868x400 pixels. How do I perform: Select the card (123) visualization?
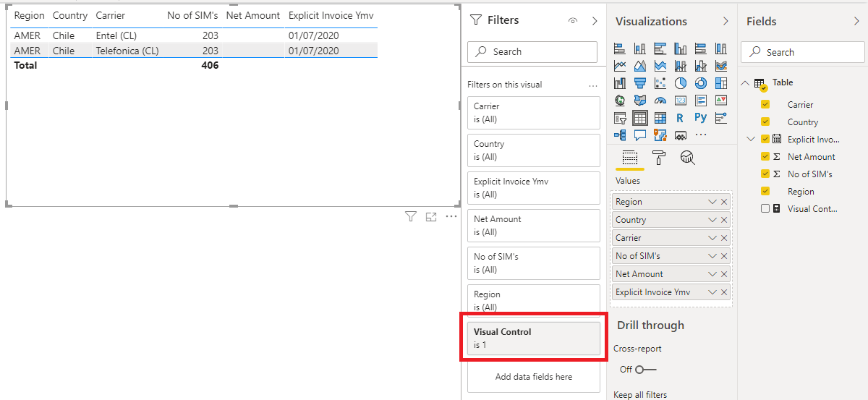coord(681,101)
